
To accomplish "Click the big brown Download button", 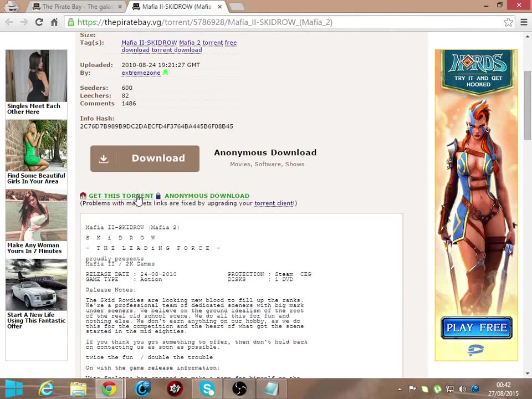I will (145, 158).
